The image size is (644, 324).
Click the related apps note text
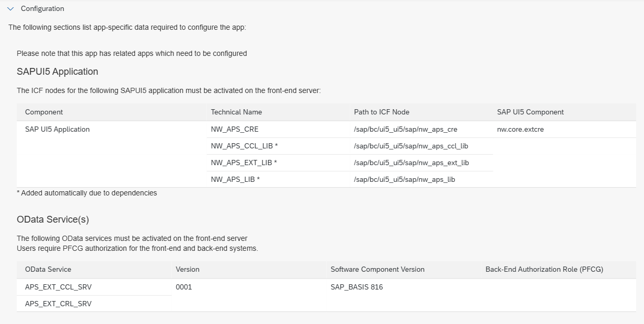click(132, 53)
